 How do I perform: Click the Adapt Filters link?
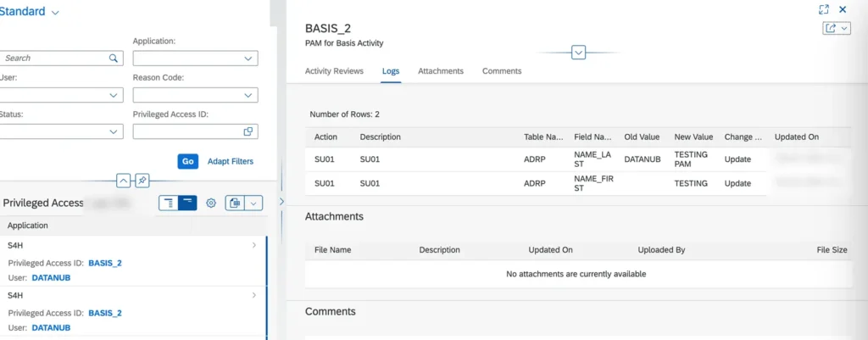click(x=230, y=161)
